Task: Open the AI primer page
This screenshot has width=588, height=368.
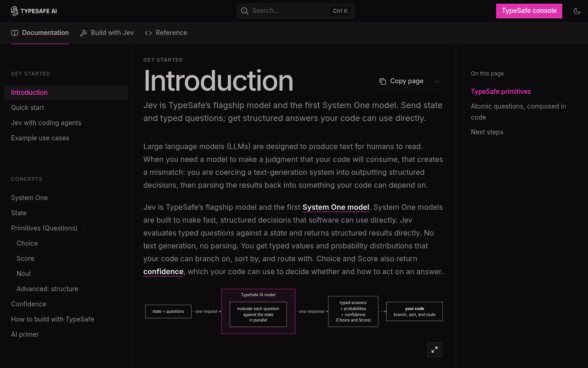Action: (66, 334)
